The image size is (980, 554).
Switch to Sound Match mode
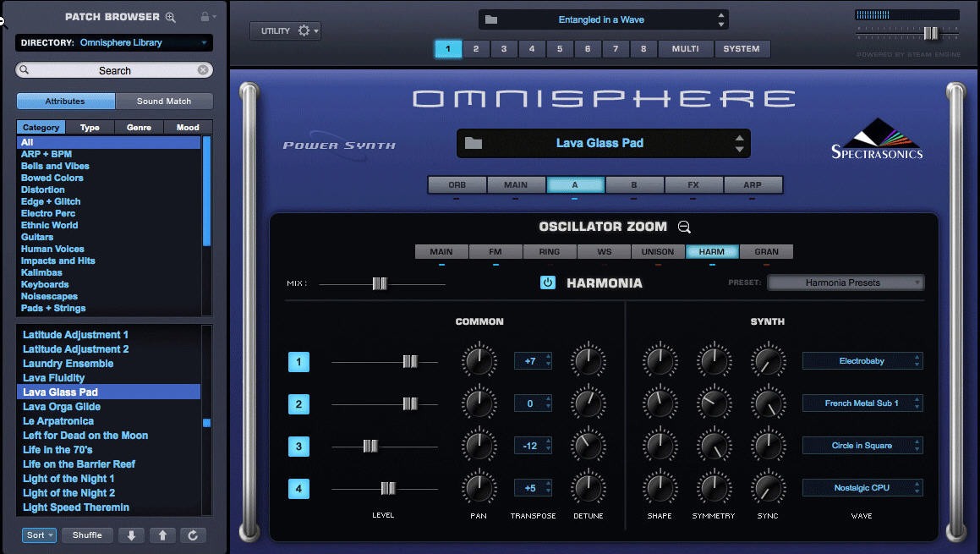pos(164,101)
